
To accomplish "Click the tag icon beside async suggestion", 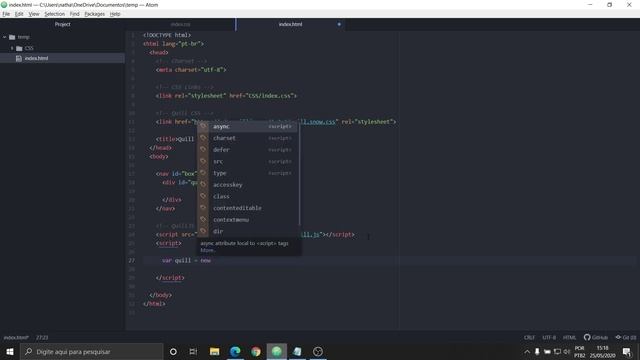I will (x=203, y=127).
